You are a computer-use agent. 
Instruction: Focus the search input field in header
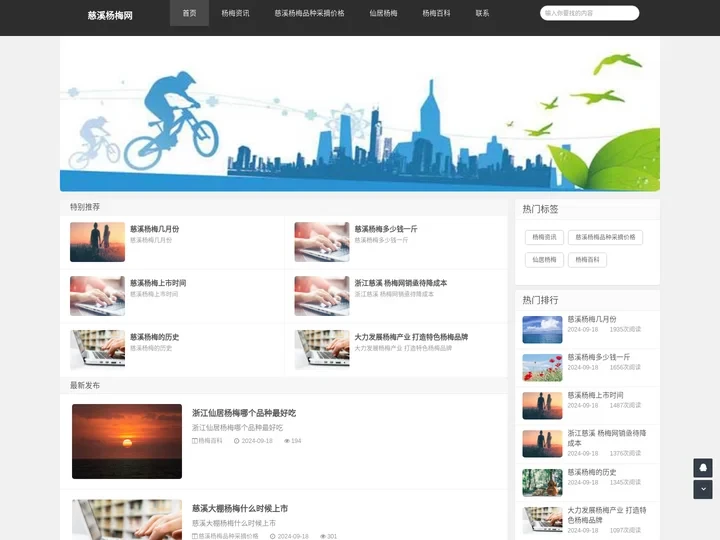click(589, 13)
